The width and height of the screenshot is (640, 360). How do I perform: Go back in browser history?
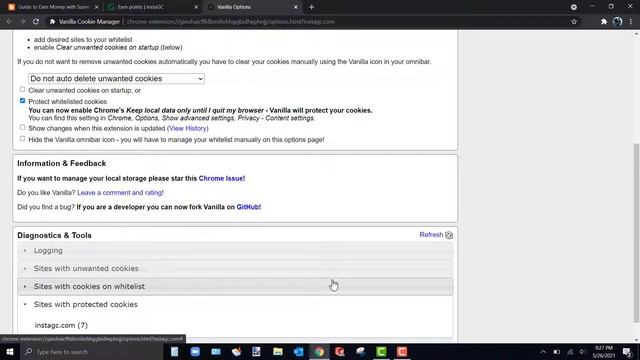[x=9, y=22]
